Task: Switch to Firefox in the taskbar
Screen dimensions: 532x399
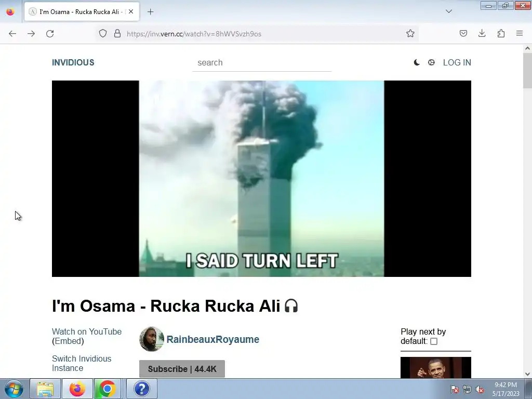Action: point(77,389)
